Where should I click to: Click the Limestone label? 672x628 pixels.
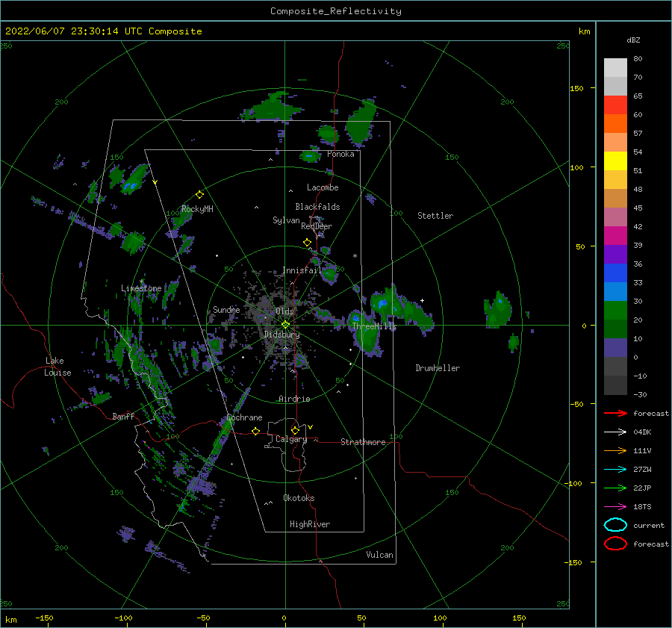[141, 288]
